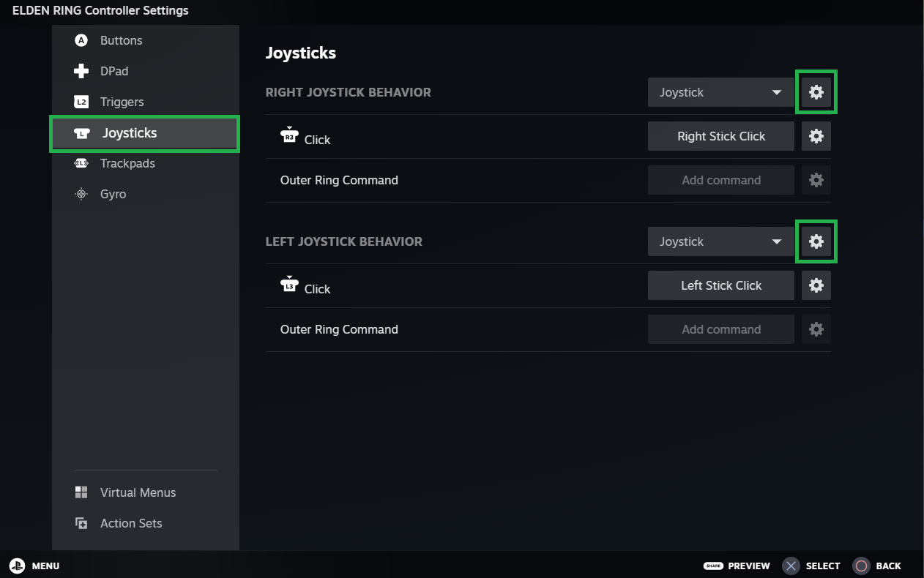The image size is (924, 578).
Task: Open gear beside left joystick Outer Ring Command
Action: [816, 329]
